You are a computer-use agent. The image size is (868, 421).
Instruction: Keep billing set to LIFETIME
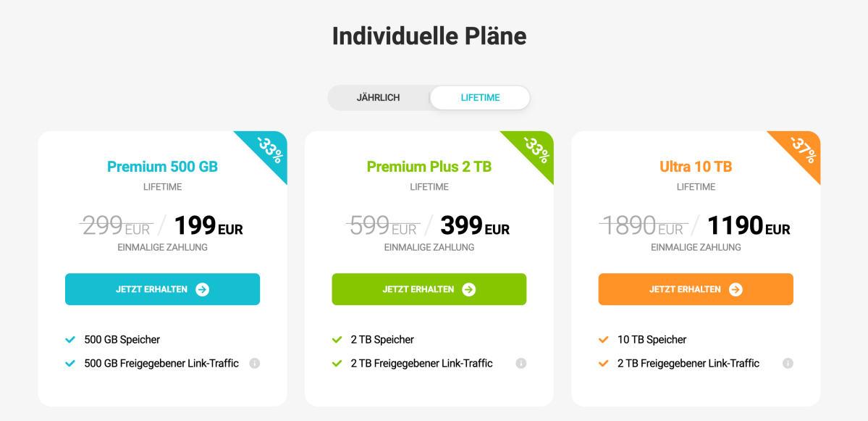coord(479,97)
